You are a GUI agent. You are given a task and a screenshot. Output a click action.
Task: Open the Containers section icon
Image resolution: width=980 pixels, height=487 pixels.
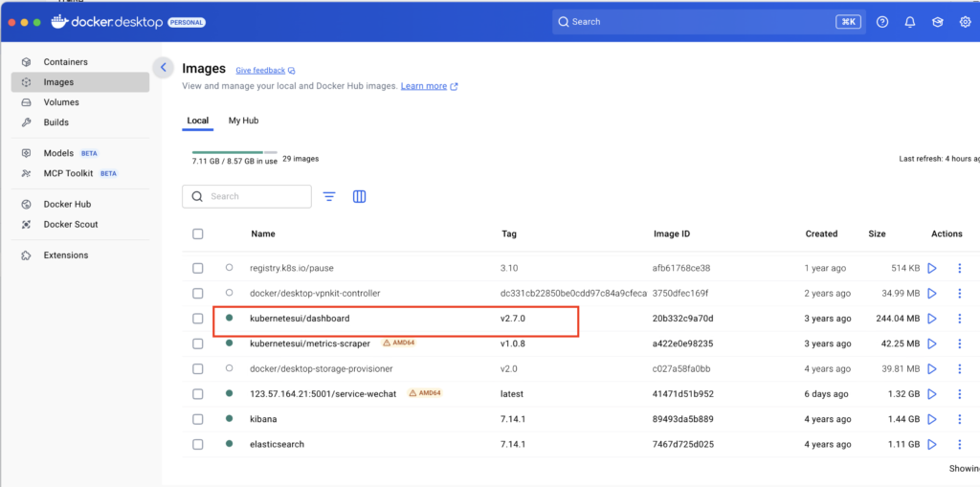[x=26, y=62]
